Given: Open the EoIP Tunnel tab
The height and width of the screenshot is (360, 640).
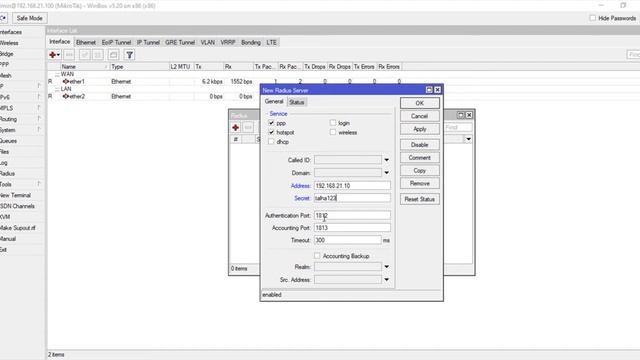Looking at the screenshot, I should [116, 42].
